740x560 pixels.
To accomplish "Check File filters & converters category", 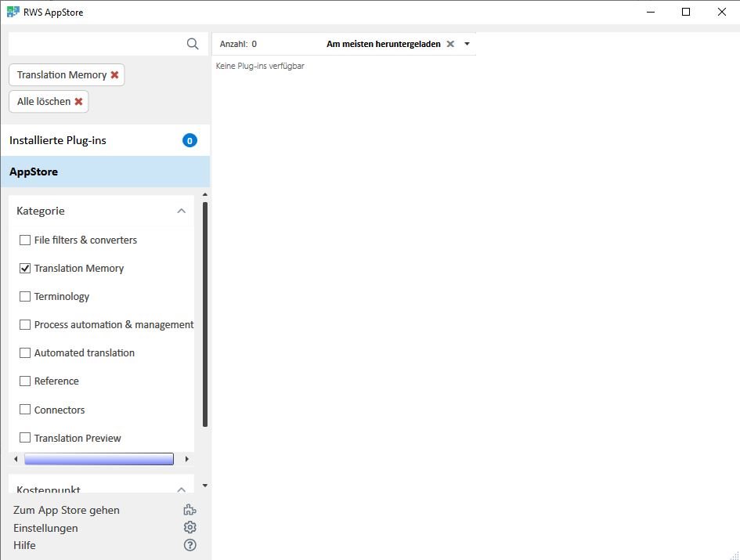I will point(25,240).
